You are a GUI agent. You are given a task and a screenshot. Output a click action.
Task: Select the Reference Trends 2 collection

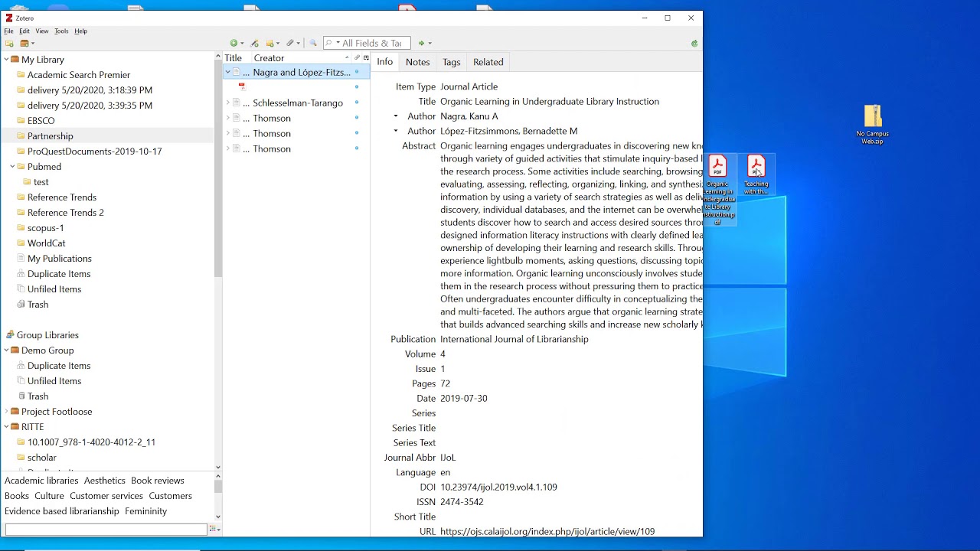[66, 213]
